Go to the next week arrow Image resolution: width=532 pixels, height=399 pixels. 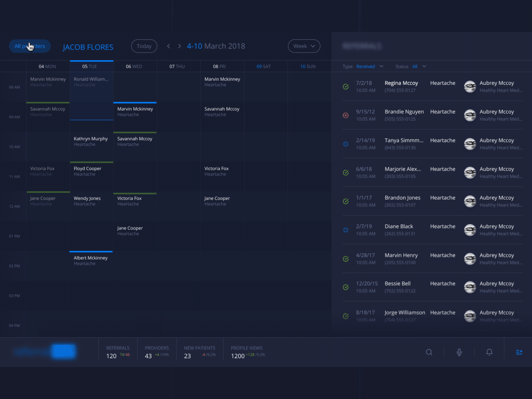coord(180,46)
